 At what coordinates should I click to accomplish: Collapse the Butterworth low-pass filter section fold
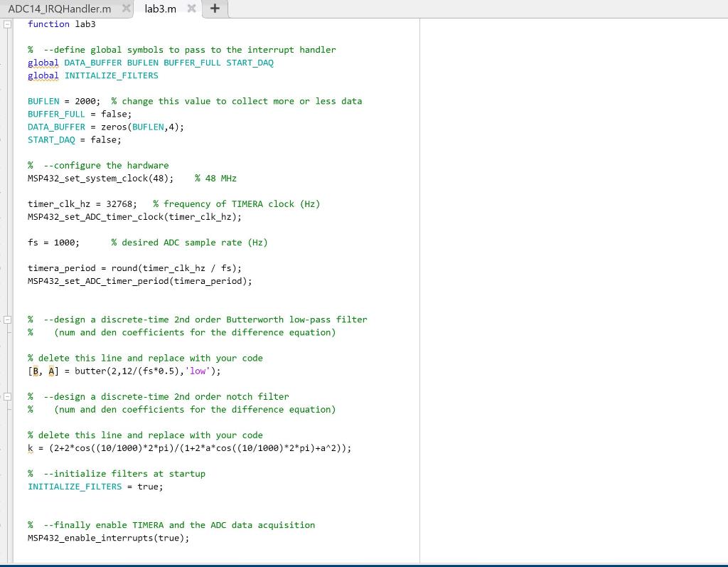tap(8, 319)
